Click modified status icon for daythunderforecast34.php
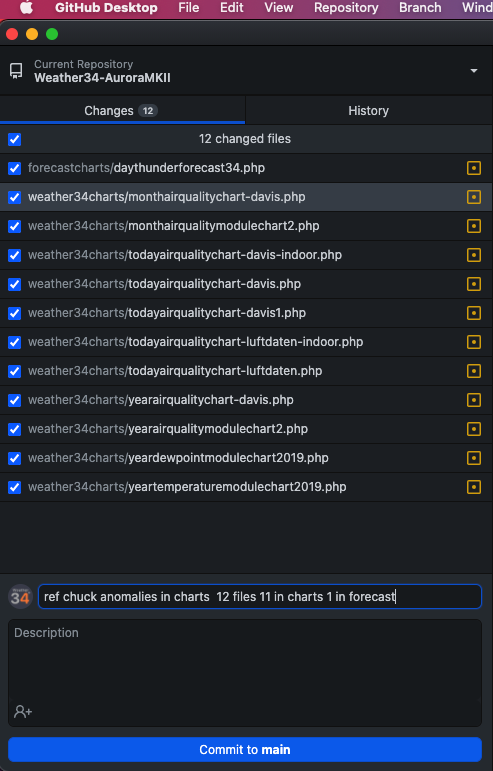Image resolution: width=493 pixels, height=771 pixels. coord(473,168)
